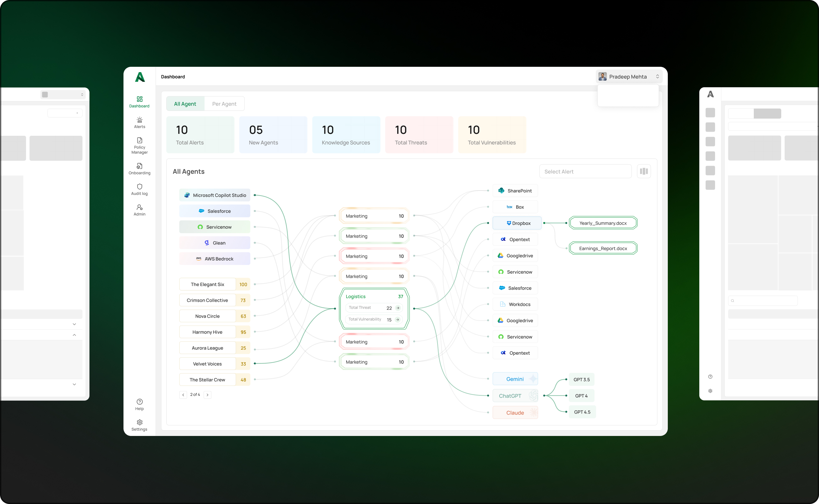Open the Audit log shield icon

(139, 187)
